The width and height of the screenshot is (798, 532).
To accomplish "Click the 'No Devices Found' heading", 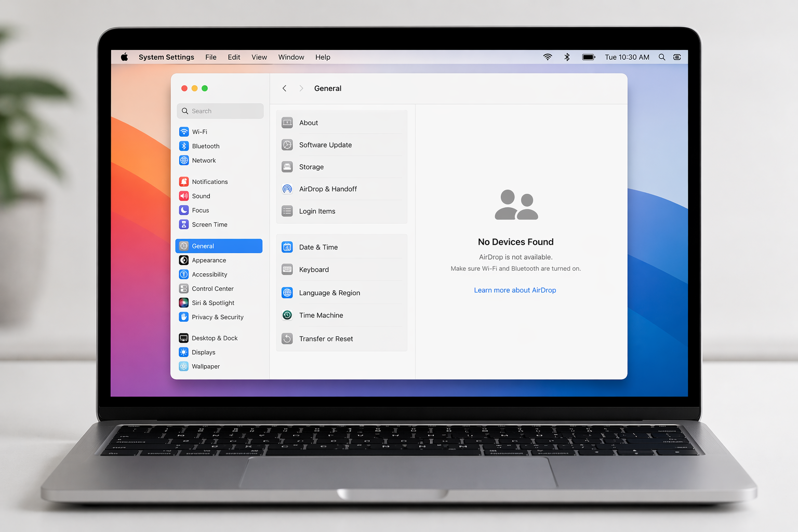I will click(516, 242).
